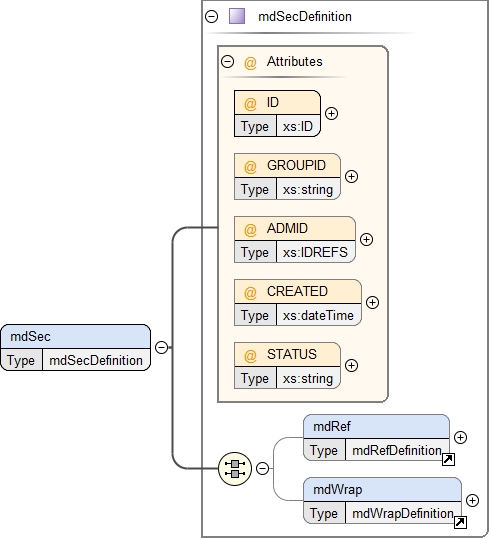Click the sequence compositor icon
Viewport: 490px width, 539px height.
coord(235,469)
